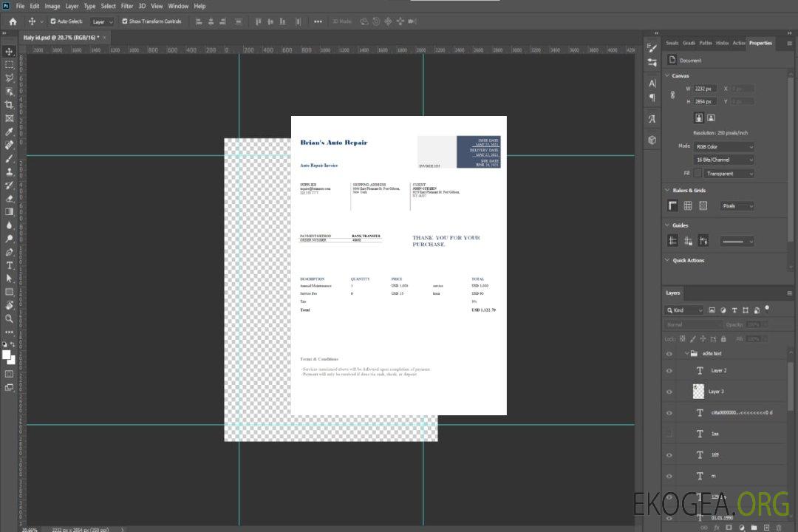Toggle the Auto-Select checkbox
This screenshot has height=532, width=798.
(53, 21)
